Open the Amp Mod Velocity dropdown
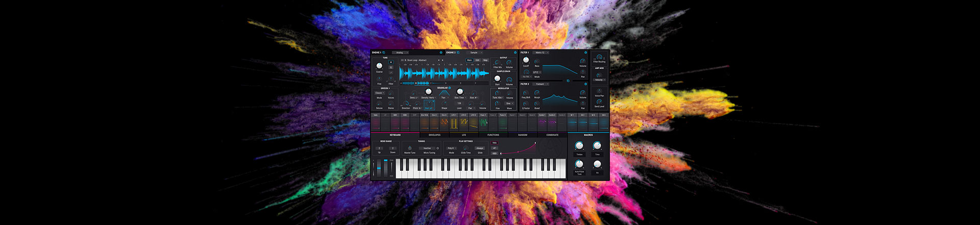Image resolution: width=980 pixels, height=225 pixels. pos(599,80)
